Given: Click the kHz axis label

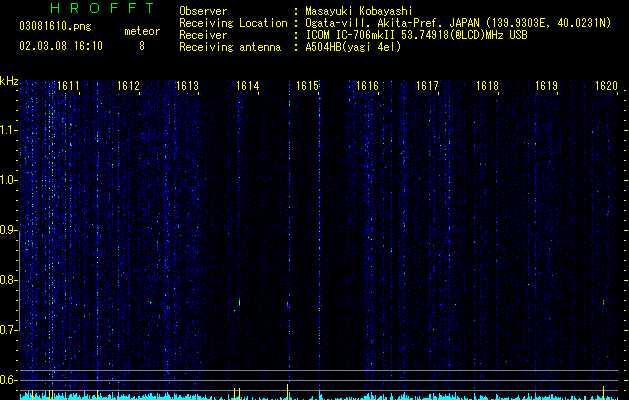Looking at the screenshot, I should pos(9,81).
